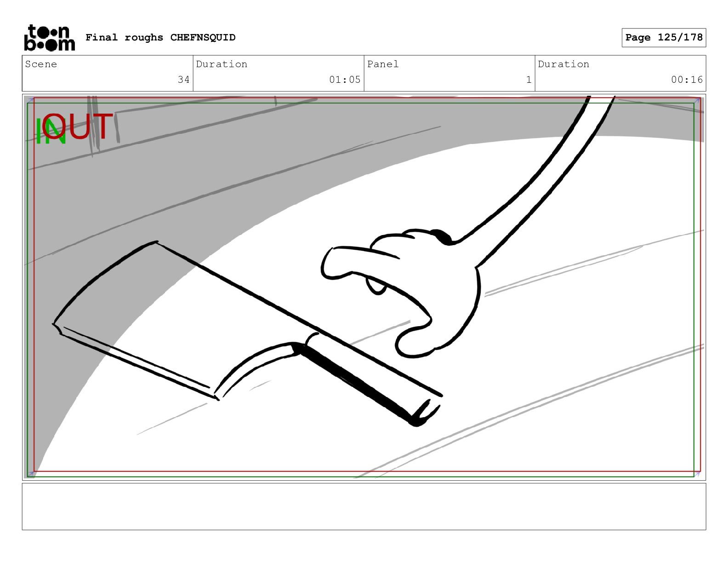Click the storyboard panel drawing
The height and width of the screenshot is (563, 728).
click(364, 287)
